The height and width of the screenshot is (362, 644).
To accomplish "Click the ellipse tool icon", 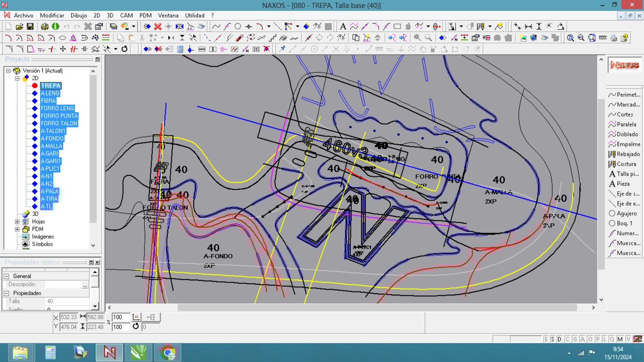I will pos(62,38).
